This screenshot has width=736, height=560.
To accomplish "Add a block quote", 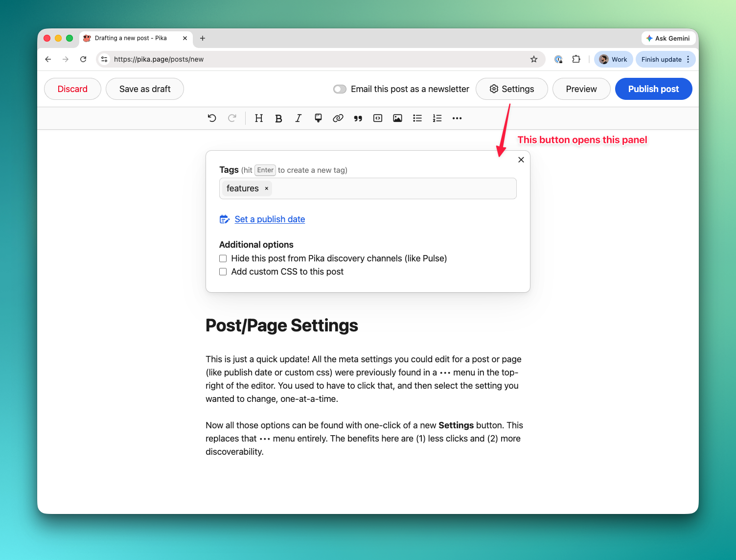I will (358, 118).
